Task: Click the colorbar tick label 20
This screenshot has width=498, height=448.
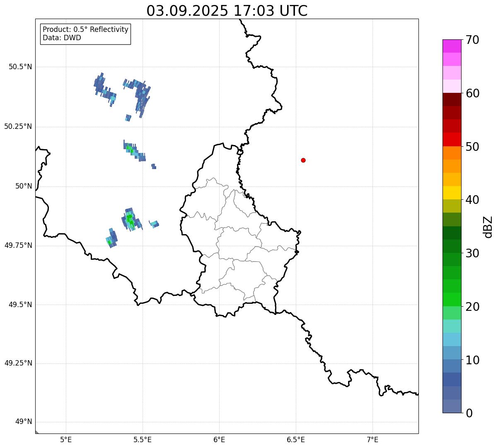Action: (472, 307)
